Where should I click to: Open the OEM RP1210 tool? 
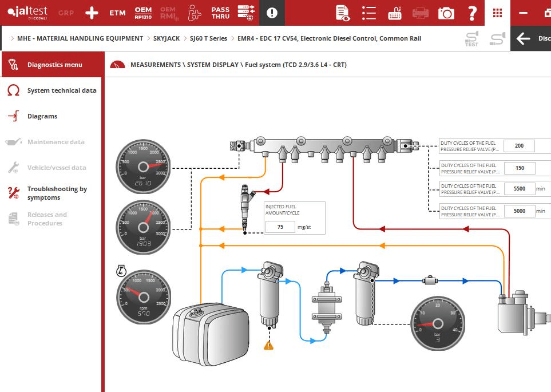point(143,13)
